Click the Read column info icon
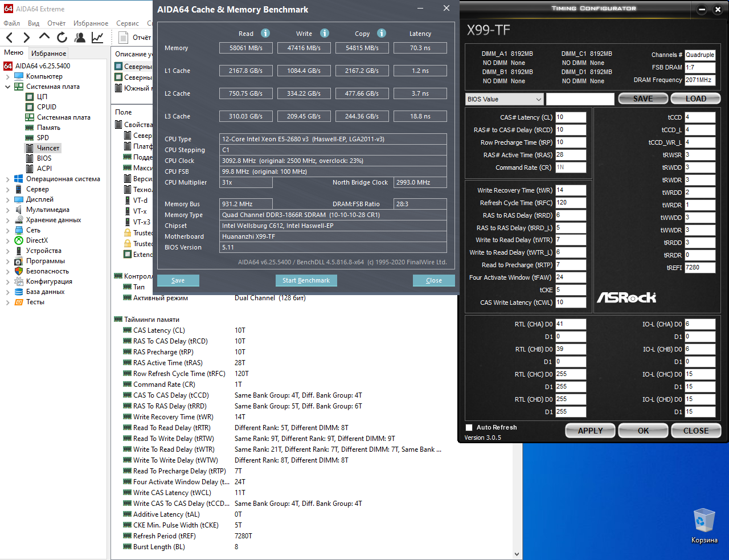Screen dimensions: 729x560 (265, 33)
